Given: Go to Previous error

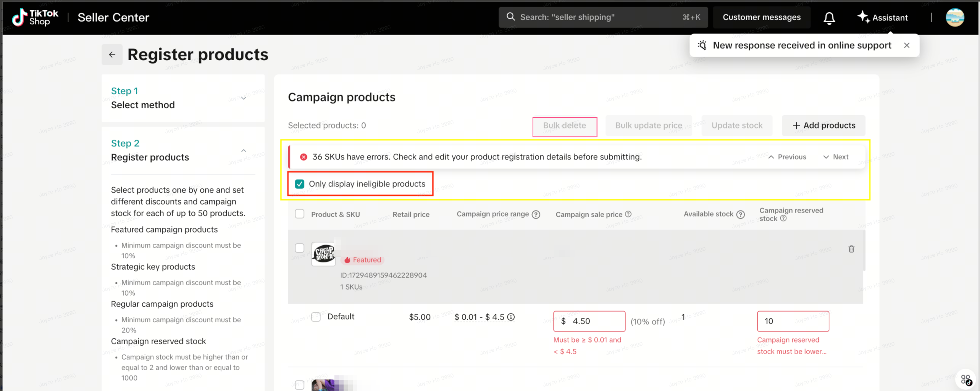Looking at the screenshot, I should tap(787, 157).
